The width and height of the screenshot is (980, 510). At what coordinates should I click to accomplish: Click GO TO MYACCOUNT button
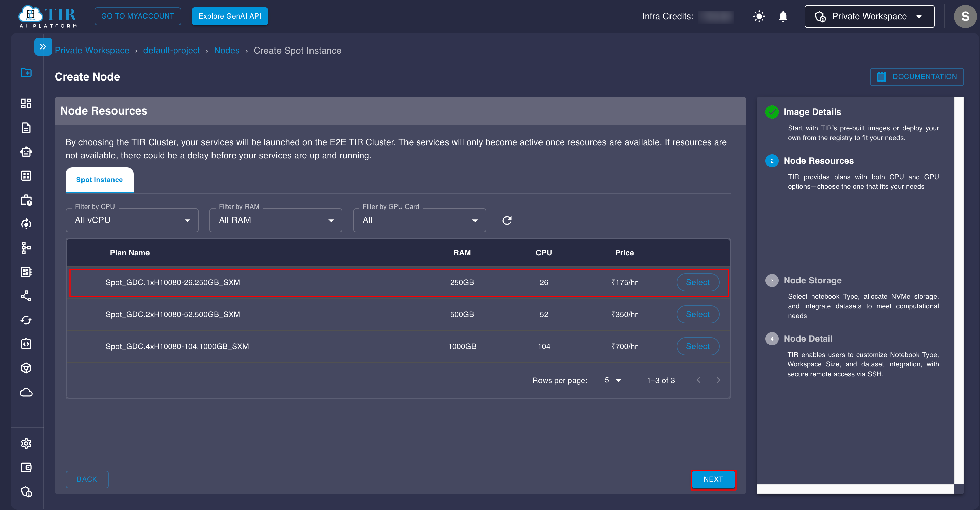[x=138, y=17]
